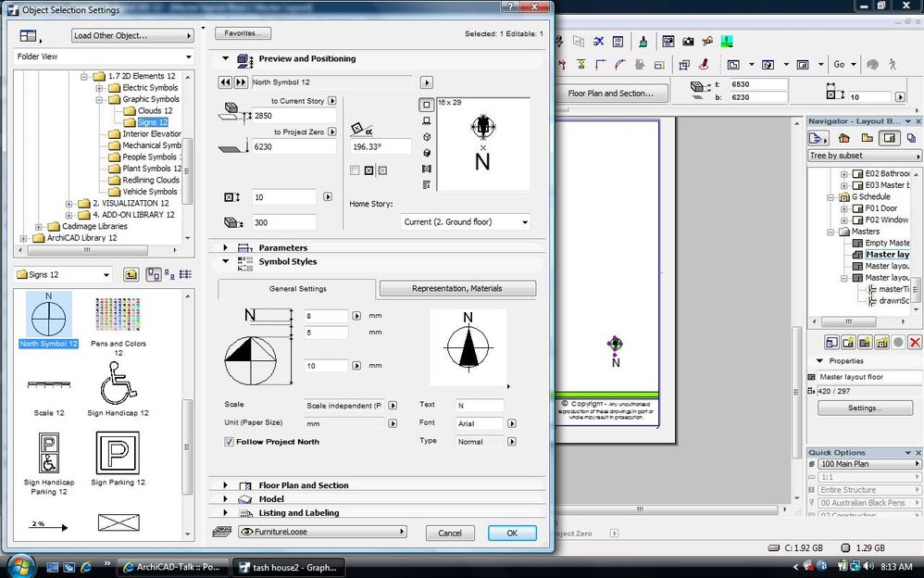Screen dimensions: 924x578
Task: Toggle the first mirror checkbox under angle
Action: click(356, 170)
